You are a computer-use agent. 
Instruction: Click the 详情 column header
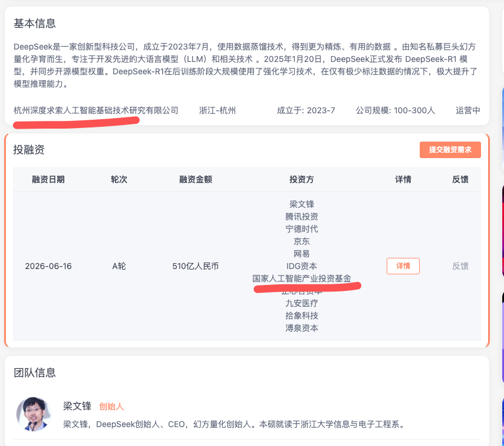click(403, 179)
